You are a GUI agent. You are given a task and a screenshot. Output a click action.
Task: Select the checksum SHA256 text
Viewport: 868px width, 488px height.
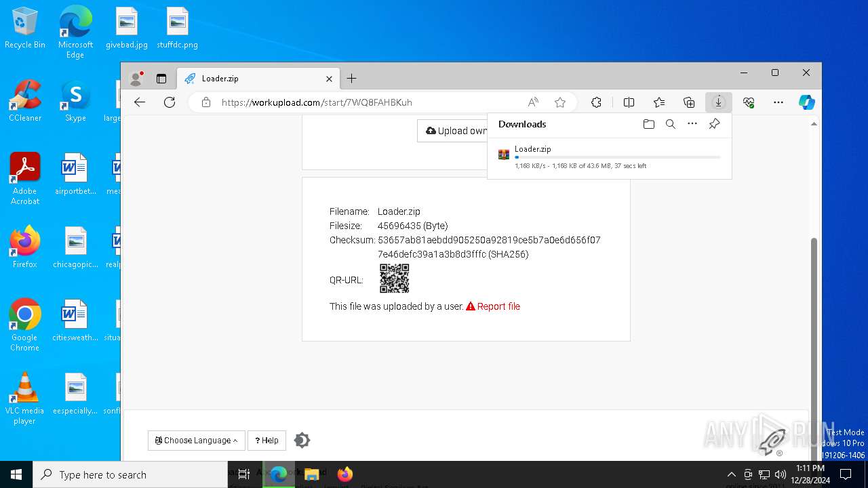coord(489,247)
